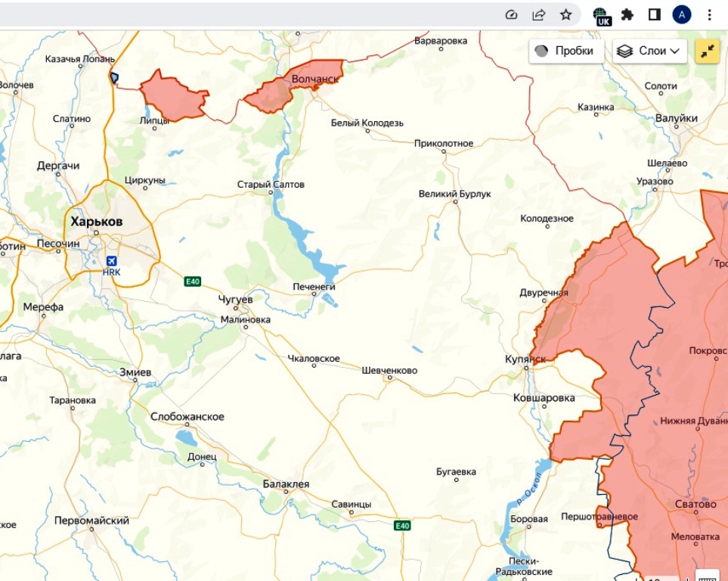Select the Шевченково label
Image resolution: width=728 pixels, height=581 pixels.
[x=389, y=371]
